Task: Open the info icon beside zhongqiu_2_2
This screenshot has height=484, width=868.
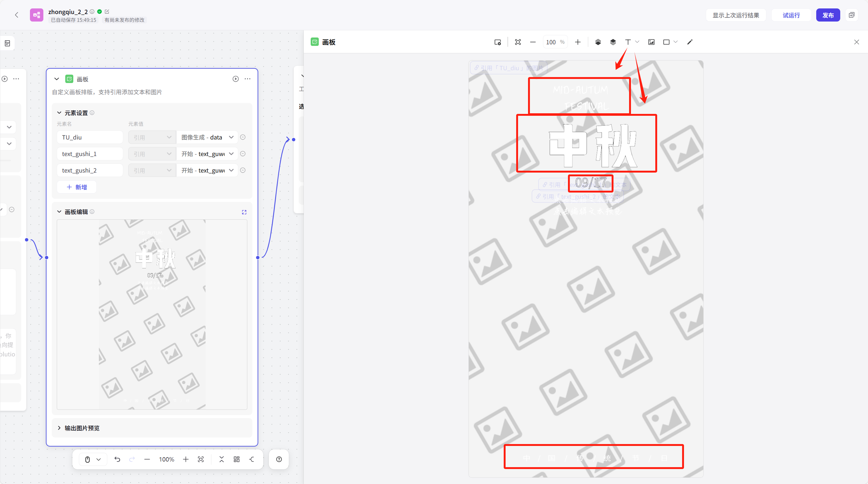Action: [92, 12]
